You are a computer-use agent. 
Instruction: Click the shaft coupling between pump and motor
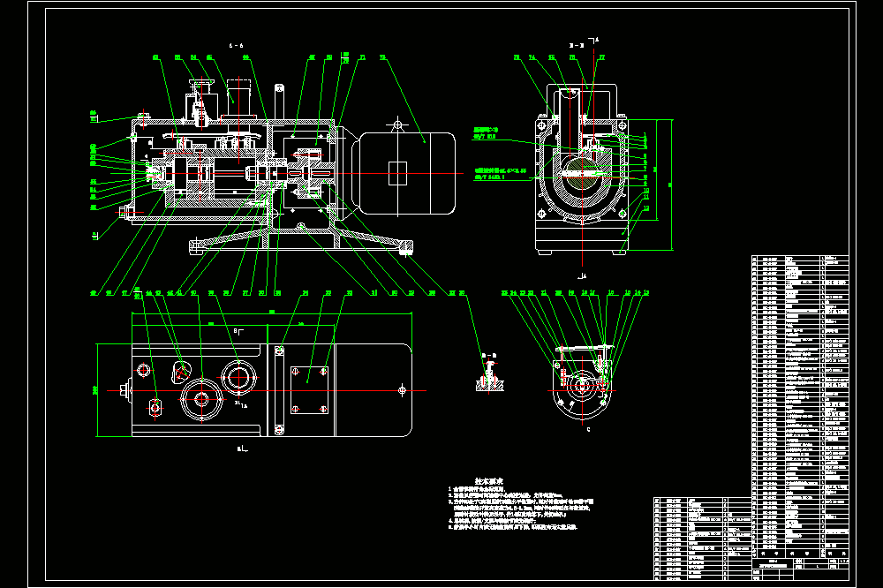click(307, 173)
